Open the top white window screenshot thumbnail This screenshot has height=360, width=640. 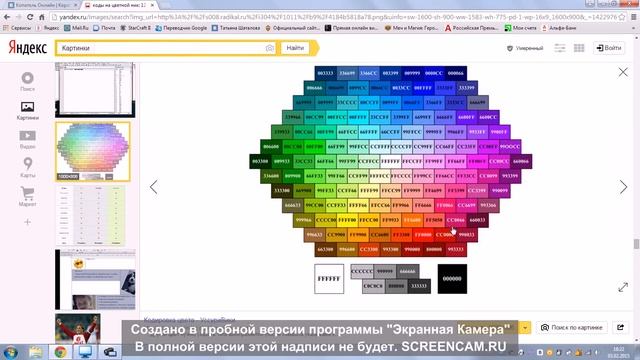click(95, 90)
